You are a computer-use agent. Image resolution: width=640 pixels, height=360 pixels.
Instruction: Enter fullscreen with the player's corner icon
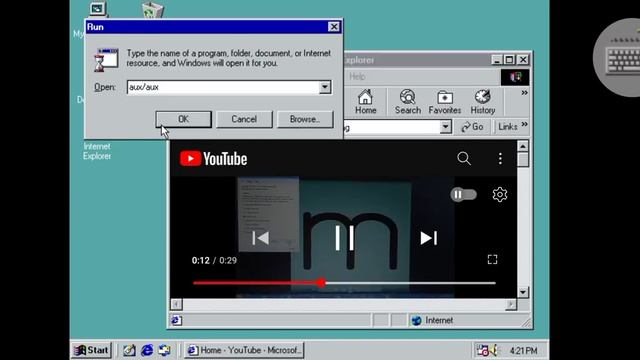(x=492, y=260)
